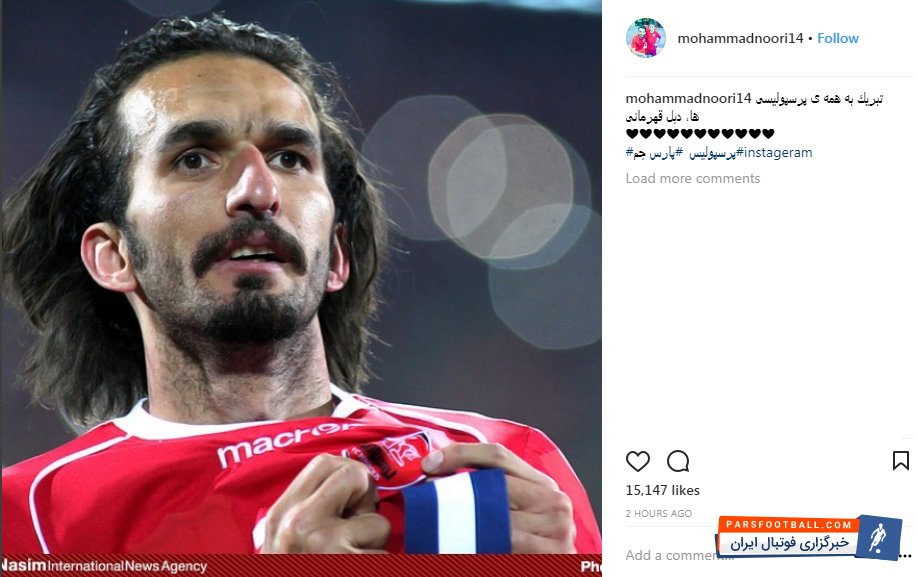The image size is (918, 577).
Task: Follow the mohammadnoori14 account
Action: [x=838, y=38]
